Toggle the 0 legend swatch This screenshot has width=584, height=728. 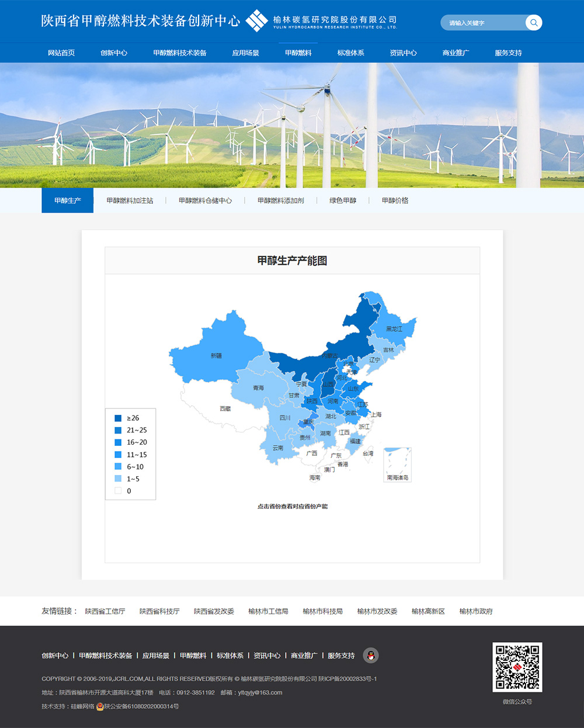[x=118, y=491]
